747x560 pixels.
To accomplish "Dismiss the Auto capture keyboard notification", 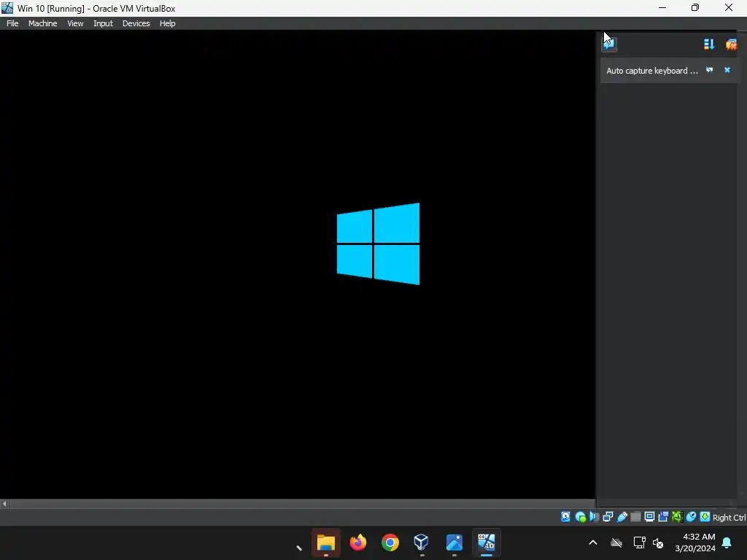I will [727, 70].
